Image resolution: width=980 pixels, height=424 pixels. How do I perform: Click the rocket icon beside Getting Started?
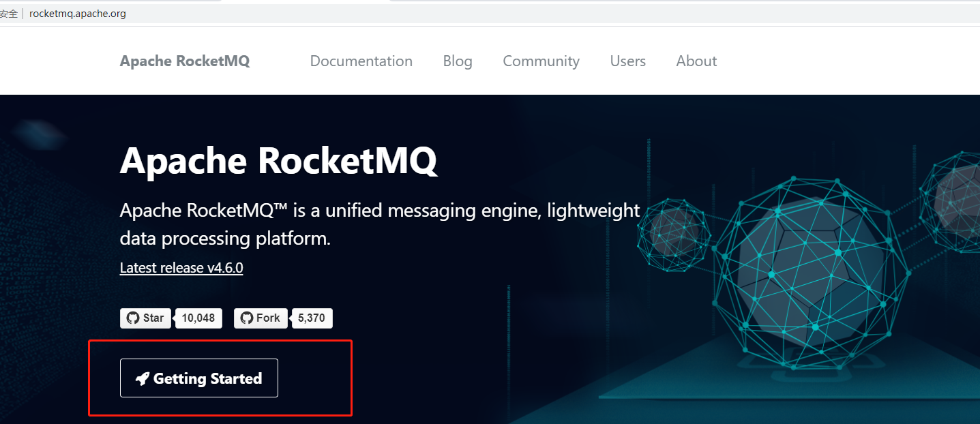(143, 379)
